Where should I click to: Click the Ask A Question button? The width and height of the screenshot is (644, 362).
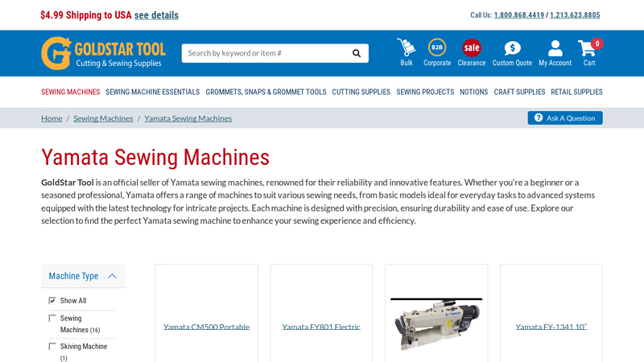565,117
